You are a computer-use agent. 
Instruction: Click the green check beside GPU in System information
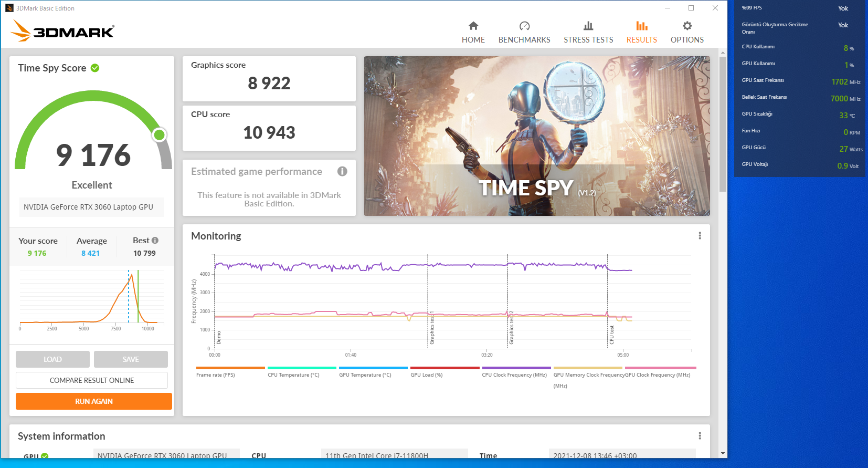45,456
